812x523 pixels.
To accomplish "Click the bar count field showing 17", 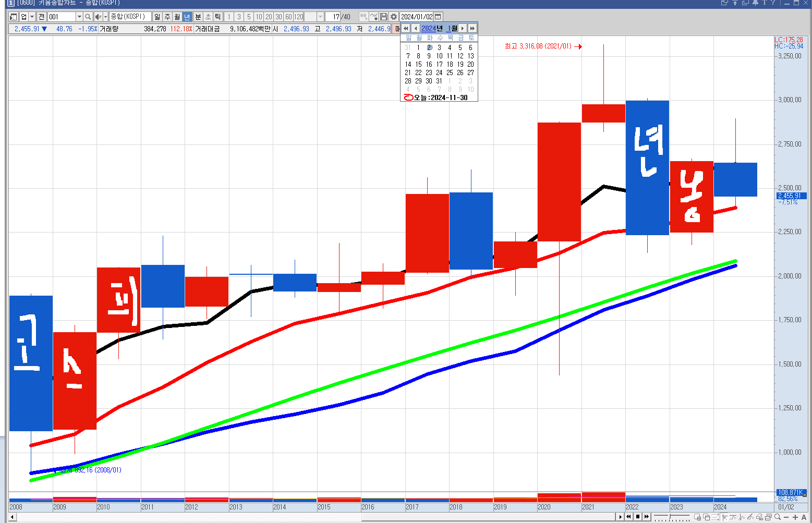I will (x=333, y=17).
